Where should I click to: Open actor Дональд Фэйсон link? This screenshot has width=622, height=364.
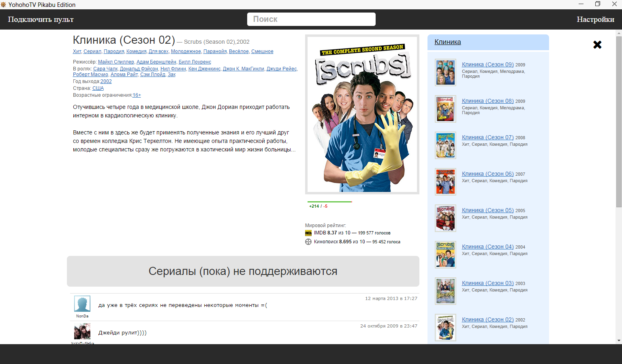click(139, 69)
